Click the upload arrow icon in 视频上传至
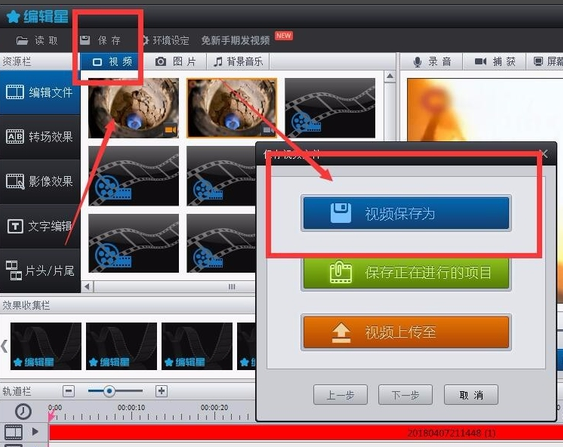 pos(341,332)
